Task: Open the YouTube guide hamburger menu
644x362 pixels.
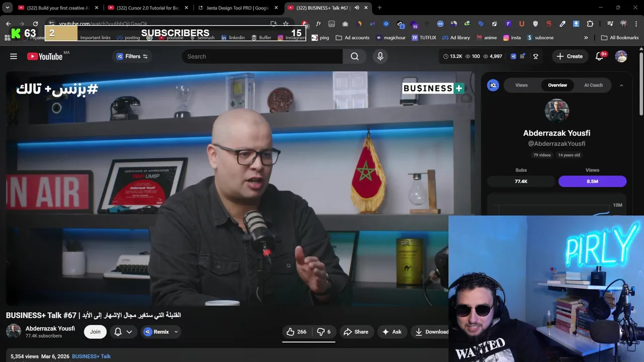Action: tap(14, 56)
